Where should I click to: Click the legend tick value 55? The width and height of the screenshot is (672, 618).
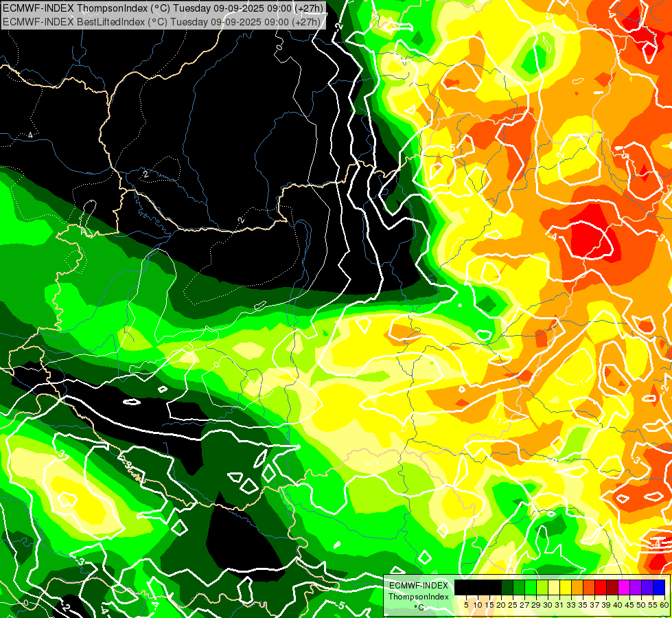coord(653,605)
